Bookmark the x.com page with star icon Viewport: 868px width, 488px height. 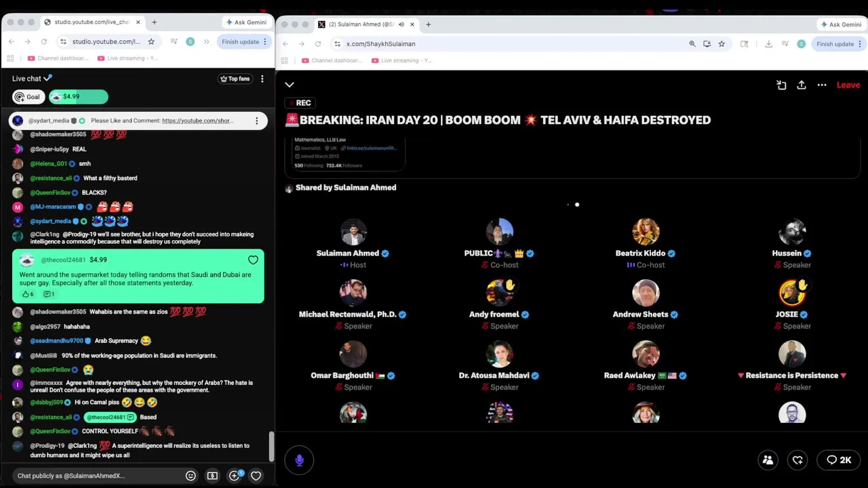point(722,43)
